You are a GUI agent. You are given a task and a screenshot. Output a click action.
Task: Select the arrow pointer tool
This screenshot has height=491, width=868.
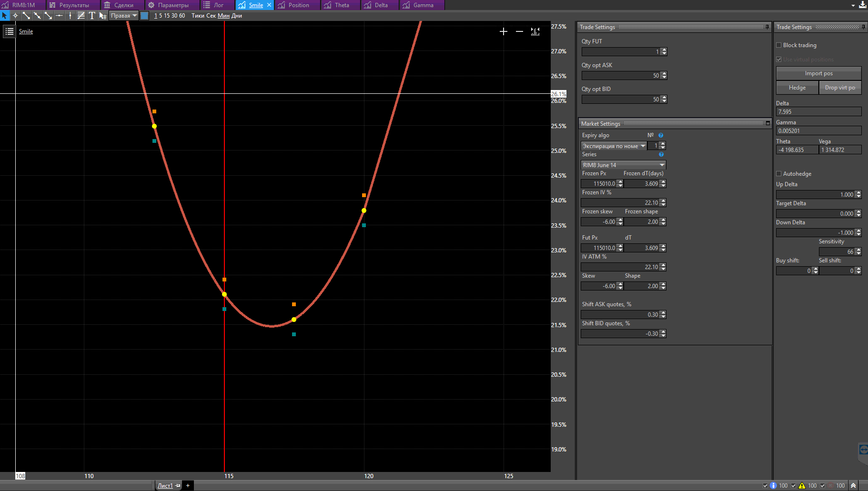click(5, 16)
